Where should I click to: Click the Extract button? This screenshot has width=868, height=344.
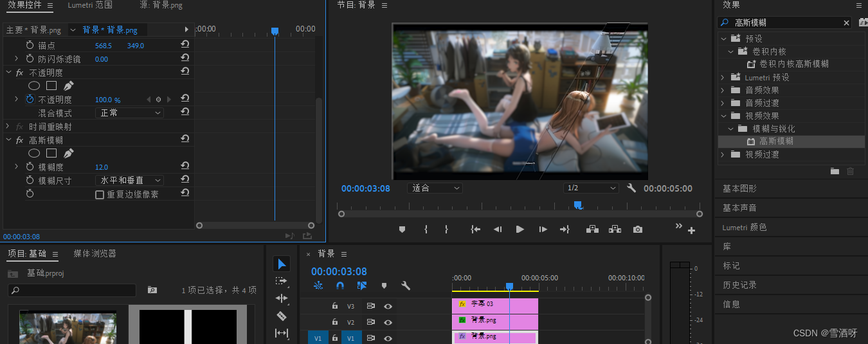(x=615, y=229)
